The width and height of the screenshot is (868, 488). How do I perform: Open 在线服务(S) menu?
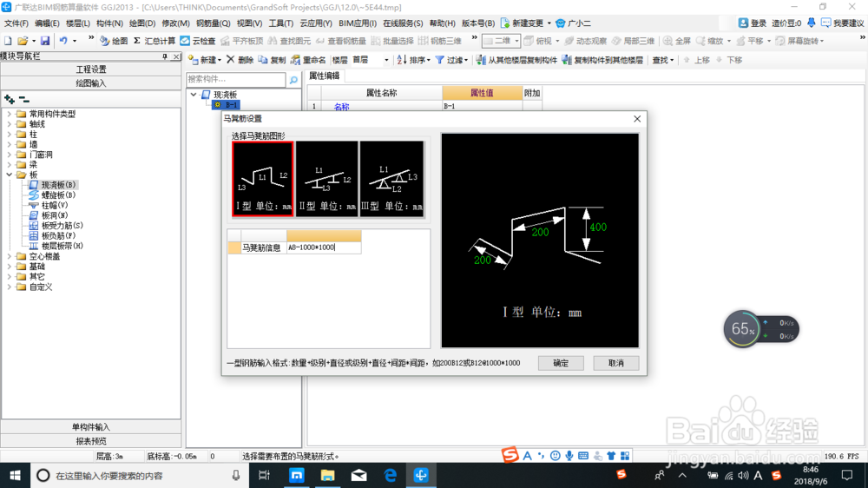tap(403, 23)
